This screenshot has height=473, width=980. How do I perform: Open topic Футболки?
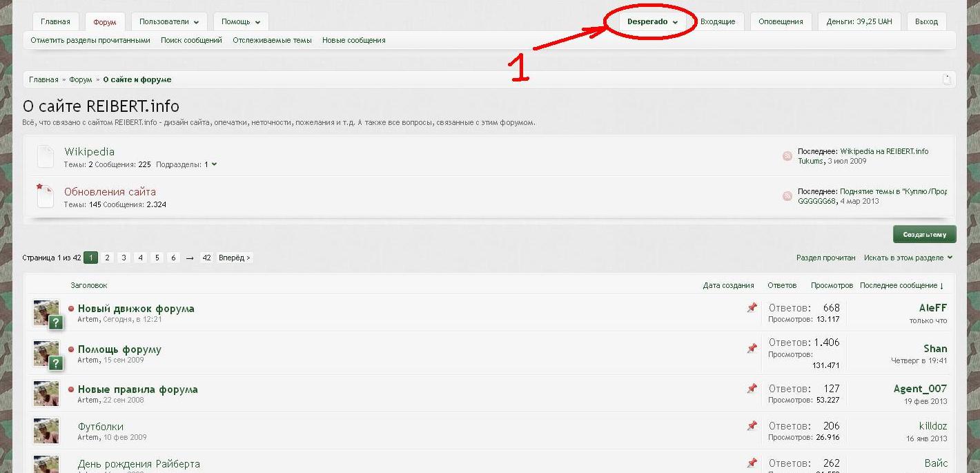[x=101, y=427]
